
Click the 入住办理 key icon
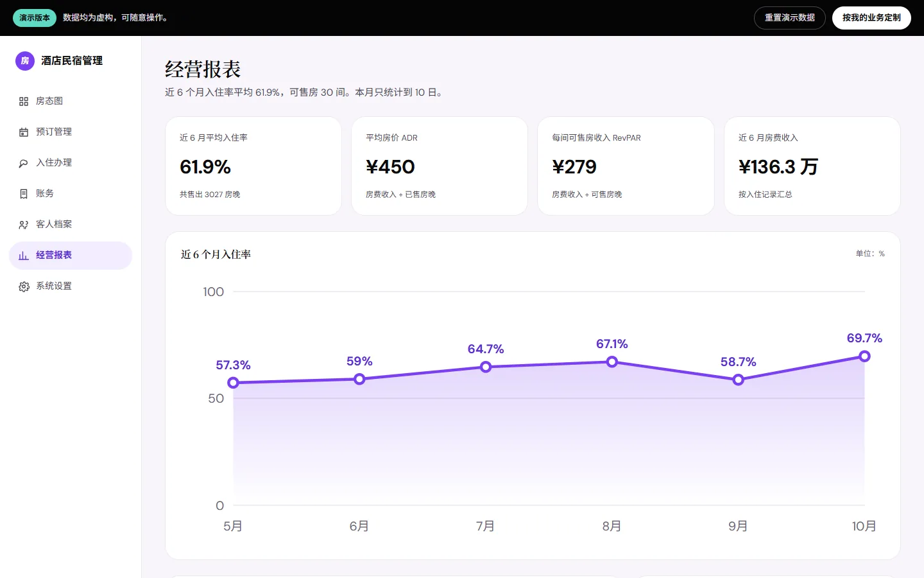point(24,163)
